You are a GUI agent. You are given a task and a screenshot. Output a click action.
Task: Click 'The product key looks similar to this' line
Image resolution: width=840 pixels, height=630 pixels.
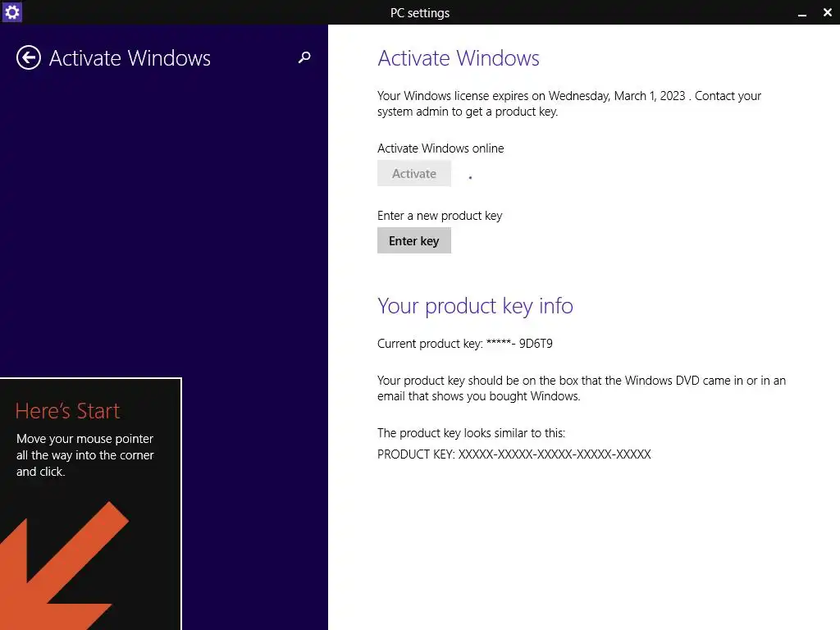tap(471, 433)
